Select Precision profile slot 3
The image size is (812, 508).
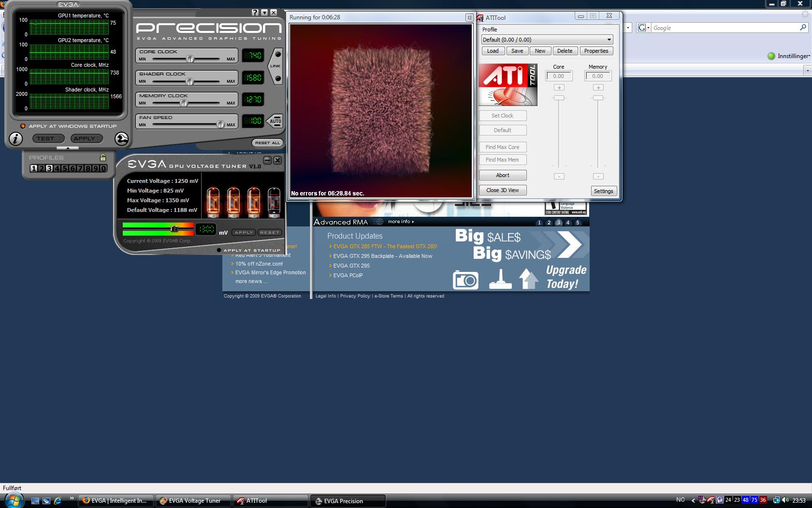[x=49, y=168]
